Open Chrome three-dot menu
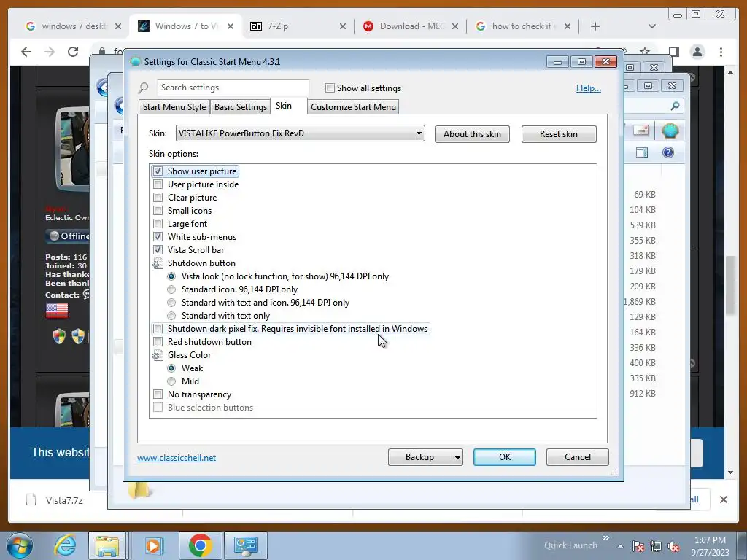Image resolution: width=747 pixels, height=560 pixels. [721, 52]
